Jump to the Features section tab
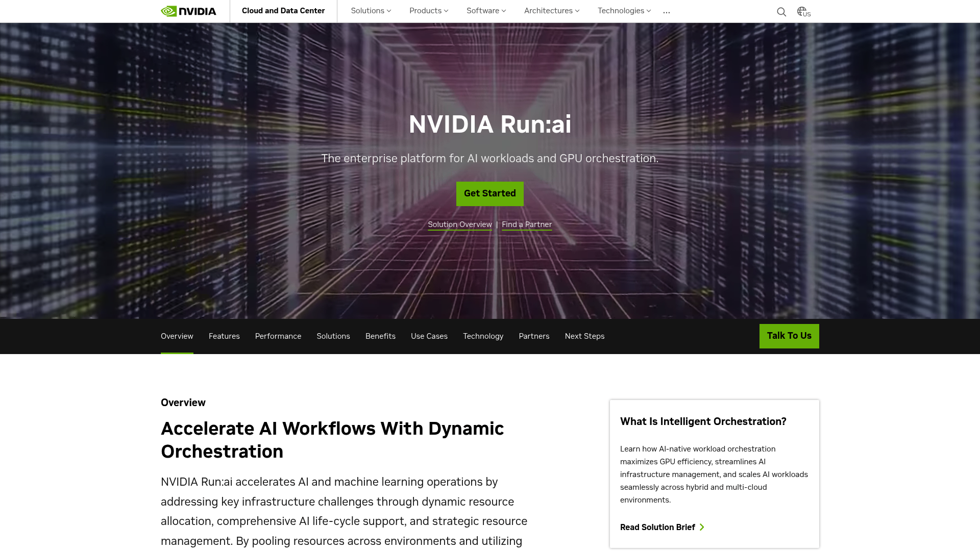 pos(224,336)
